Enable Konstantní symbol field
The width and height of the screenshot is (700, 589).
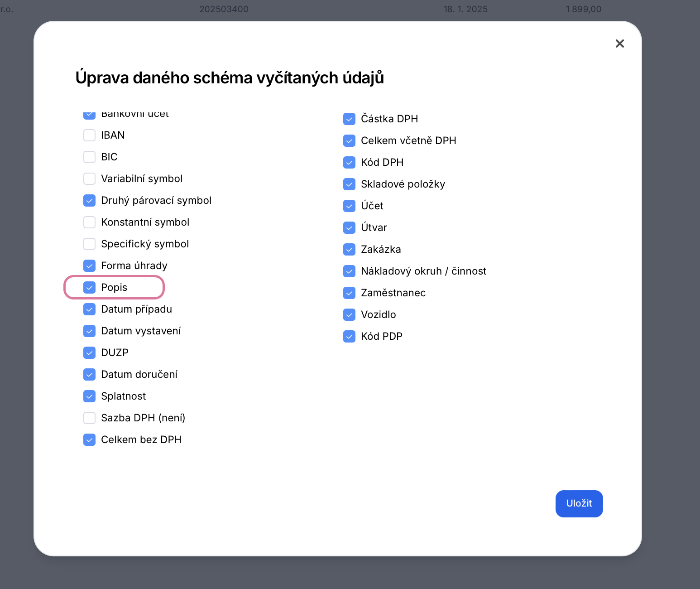click(x=90, y=222)
